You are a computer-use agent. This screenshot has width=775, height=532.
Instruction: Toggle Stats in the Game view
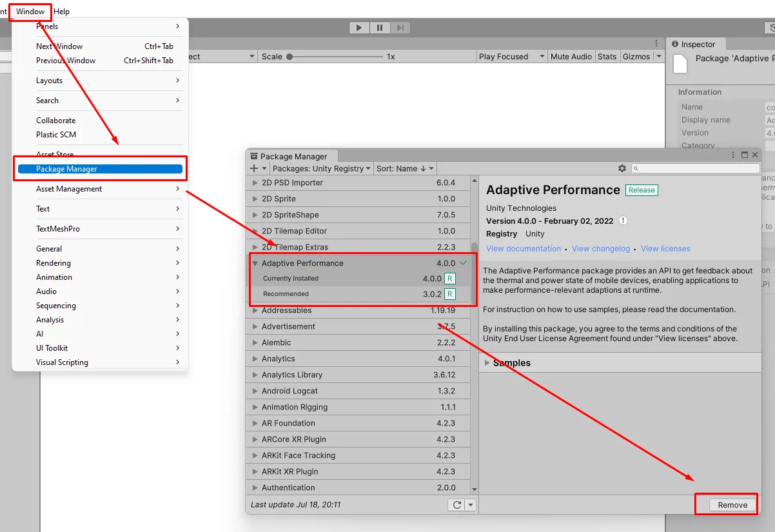click(x=607, y=57)
